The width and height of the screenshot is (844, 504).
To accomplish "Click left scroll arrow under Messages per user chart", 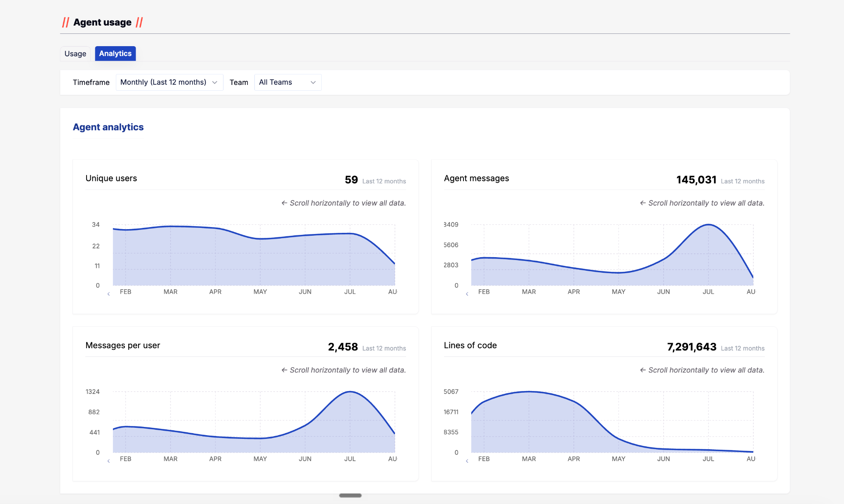I will pos(108,461).
